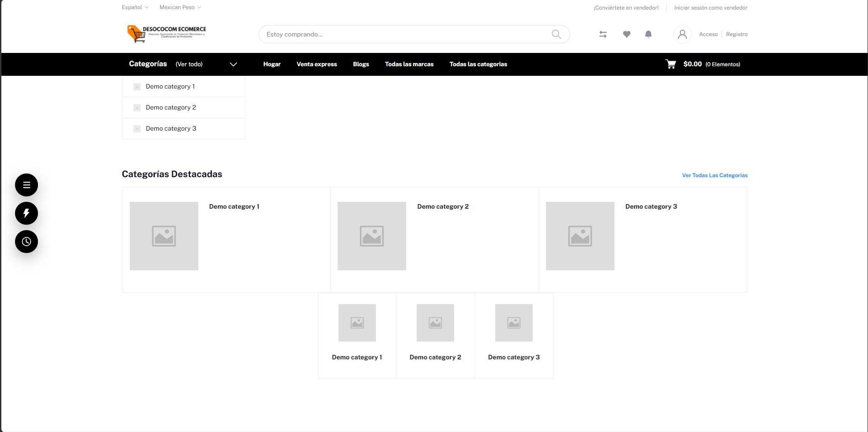Viewport: 868px width, 432px height.
Task: Click ¡Conviértete en vendedor! link
Action: (626, 8)
